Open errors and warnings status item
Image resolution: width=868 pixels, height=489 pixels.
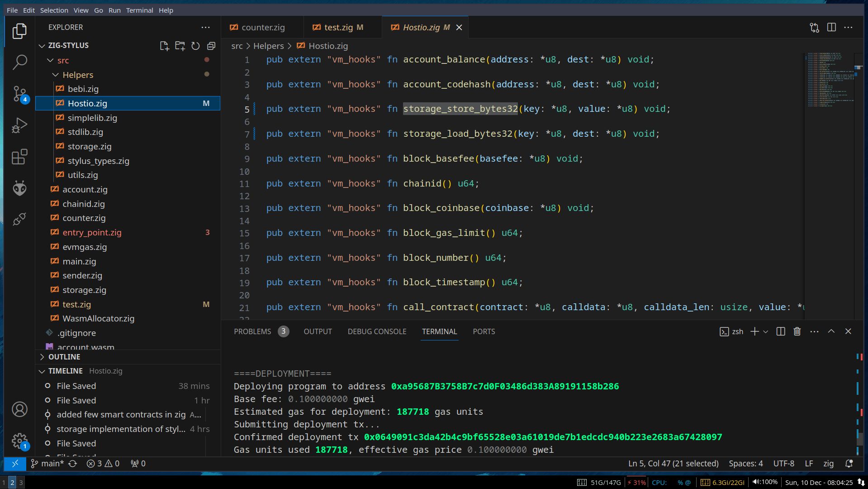(x=103, y=463)
